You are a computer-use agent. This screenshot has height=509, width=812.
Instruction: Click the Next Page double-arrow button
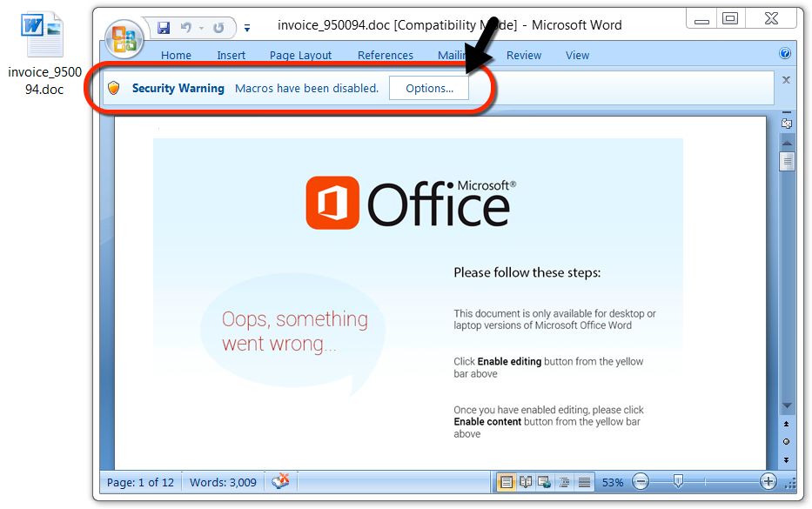pyautogui.click(x=787, y=459)
